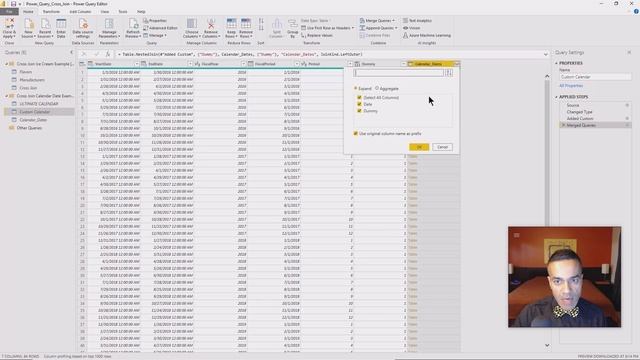
Task: Click the expand icon on Calendar_Dates column
Action: pyautogui.click(x=457, y=64)
